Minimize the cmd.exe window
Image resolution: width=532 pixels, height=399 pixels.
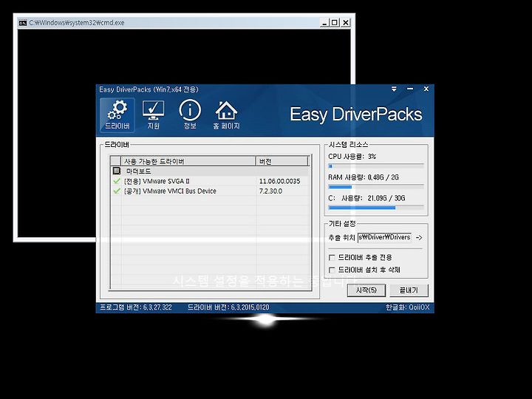pos(324,23)
